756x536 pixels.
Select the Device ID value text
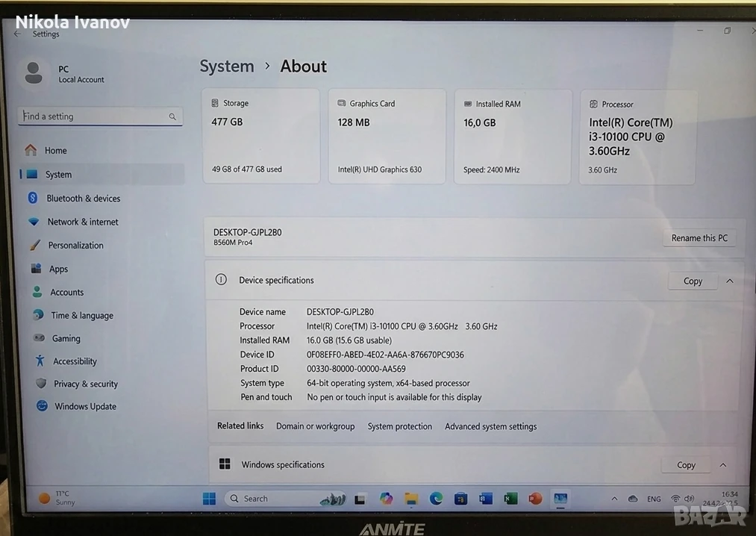tap(385, 355)
